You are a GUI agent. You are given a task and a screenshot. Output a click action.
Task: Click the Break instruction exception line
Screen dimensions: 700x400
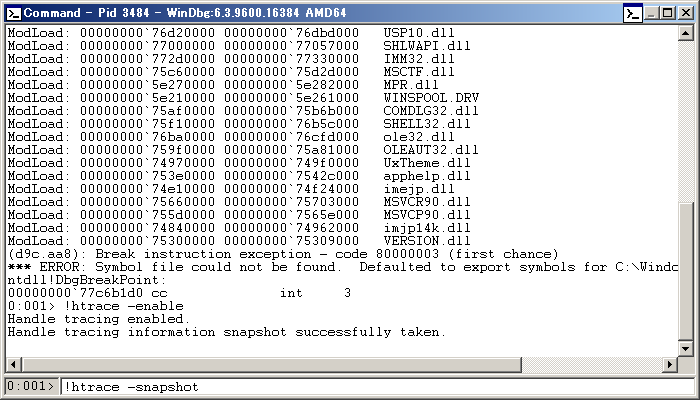click(x=283, y=254)
